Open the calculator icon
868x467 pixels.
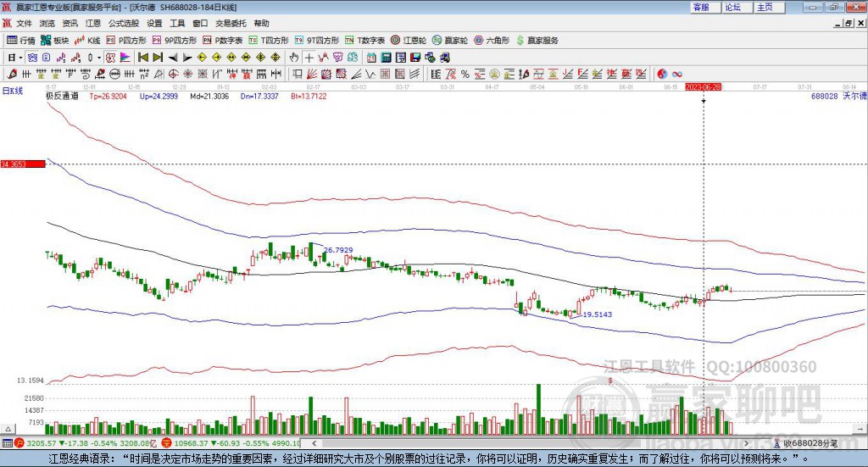tap(386, 58)
